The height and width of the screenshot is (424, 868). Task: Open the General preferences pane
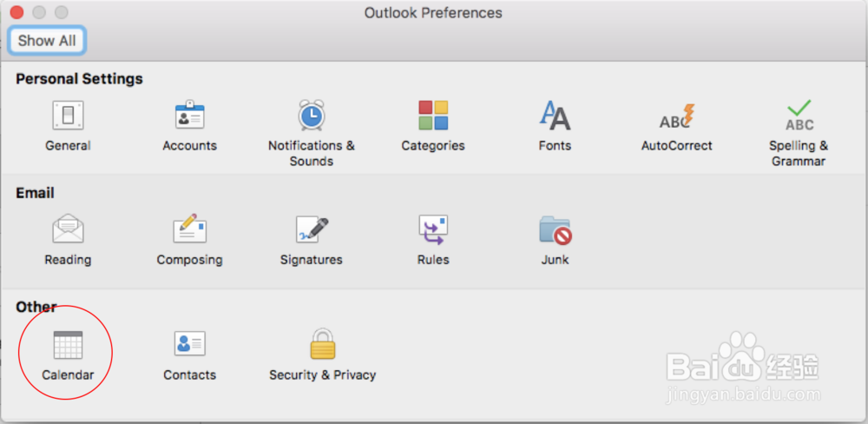(68, 116)
